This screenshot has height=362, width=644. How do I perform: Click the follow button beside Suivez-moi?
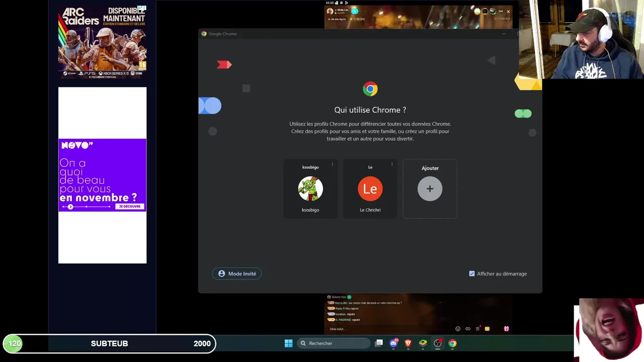coord(349,297)
